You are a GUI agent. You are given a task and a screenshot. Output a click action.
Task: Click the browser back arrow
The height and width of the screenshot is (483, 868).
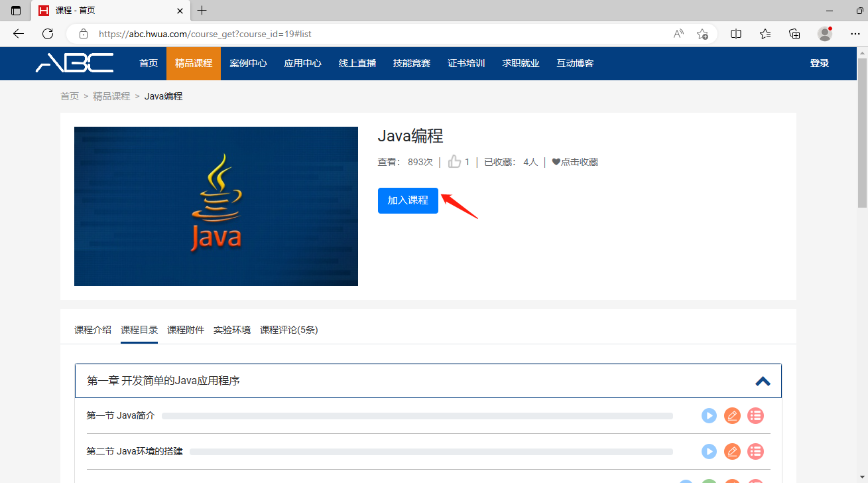pyautogui.click(x=19, y=34)
